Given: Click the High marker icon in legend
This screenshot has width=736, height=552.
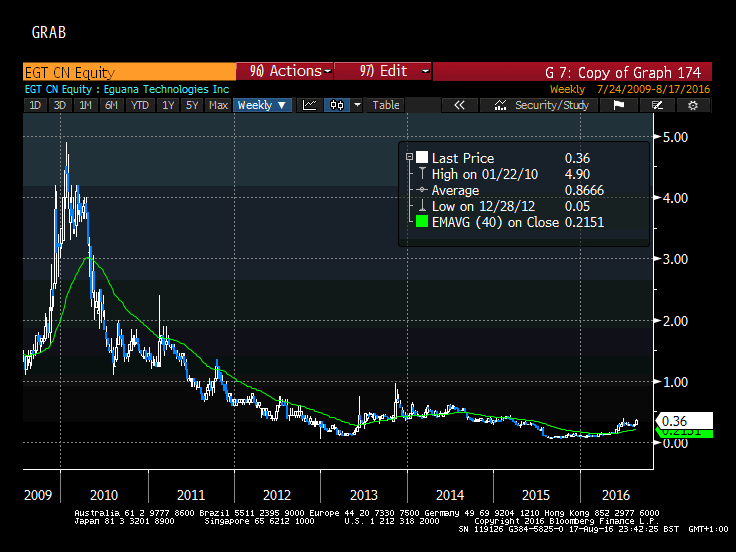Looking at the screenshot, I should coord(422,174).
